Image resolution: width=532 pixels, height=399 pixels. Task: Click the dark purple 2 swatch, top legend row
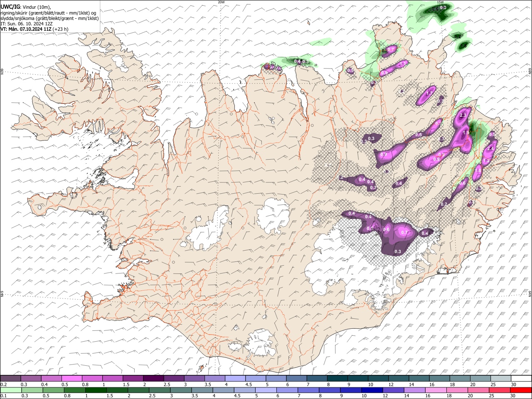[154, 378]
